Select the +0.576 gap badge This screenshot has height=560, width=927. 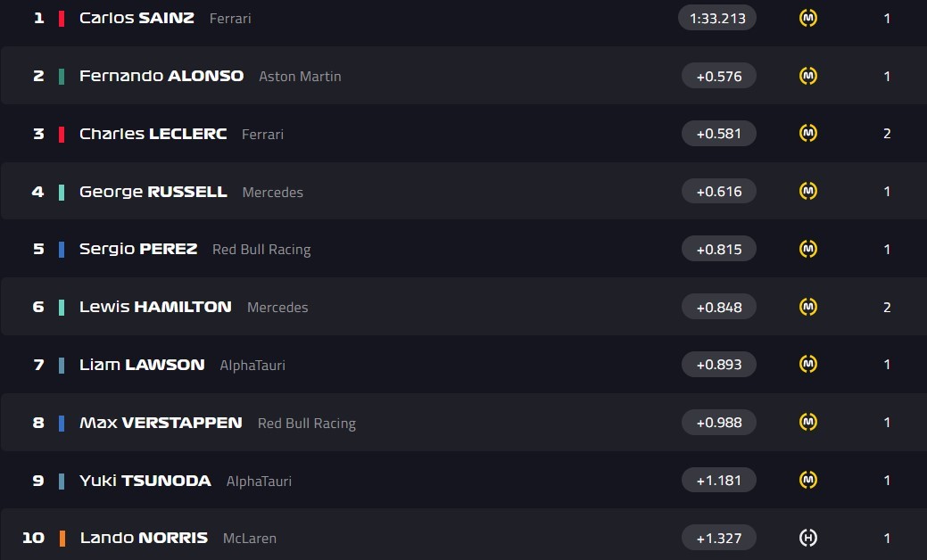tap(718, 76)
